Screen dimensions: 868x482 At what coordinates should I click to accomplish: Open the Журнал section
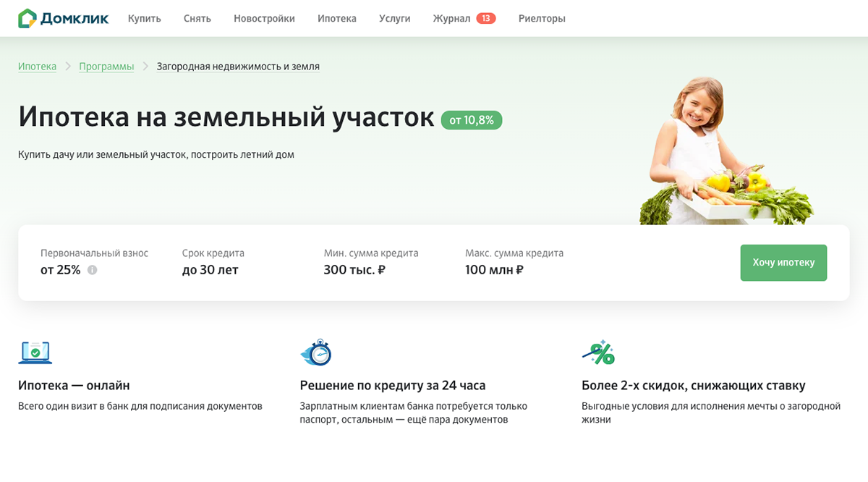[451, 19]
